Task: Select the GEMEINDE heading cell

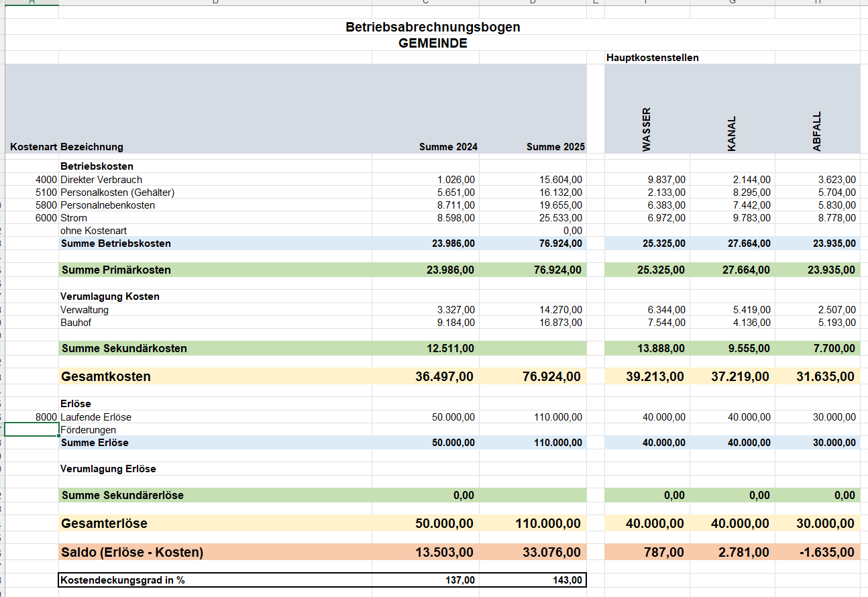Action: [x=433, y=43]
